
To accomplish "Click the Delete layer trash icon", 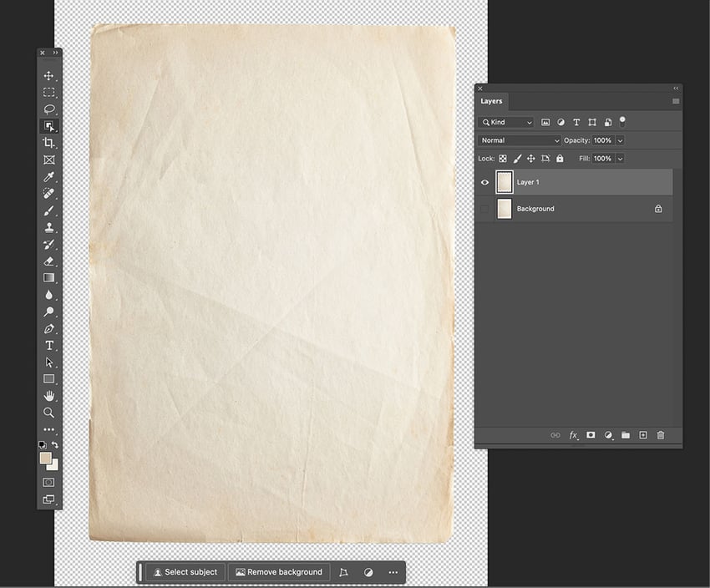I will click(x=661, y=435).
